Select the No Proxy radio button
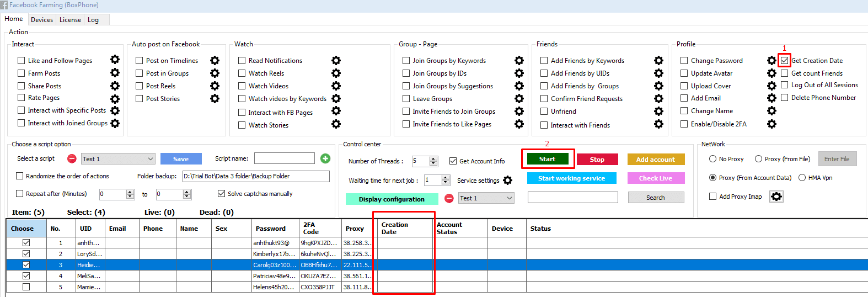 [x=712, y=158]
